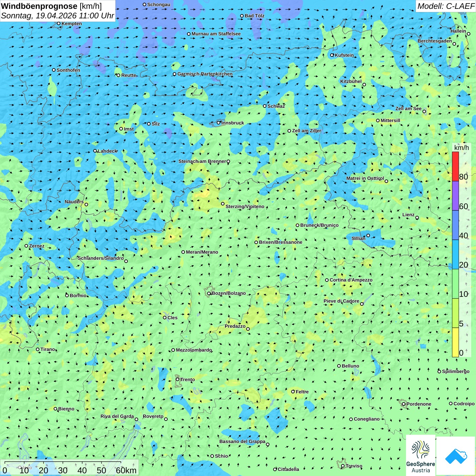The image size is (476, 476).
Task: Click the '60km' scale bar label
Action: click(x=126, y=470)
